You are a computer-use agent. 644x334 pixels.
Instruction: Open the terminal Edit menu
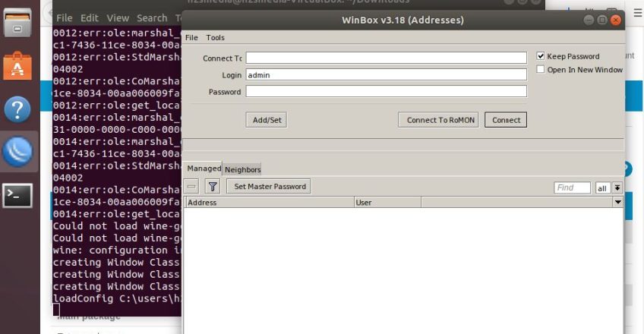[x=89, y=18]
